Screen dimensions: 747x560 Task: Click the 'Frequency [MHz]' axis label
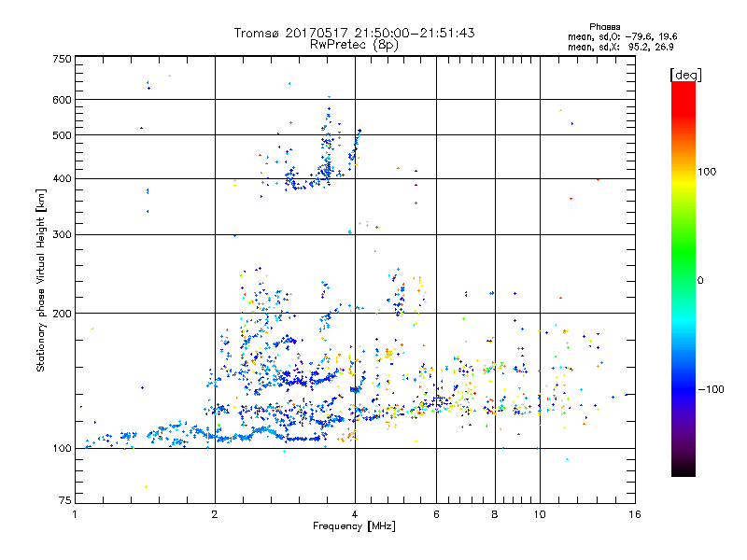click(x=354, y=526)
